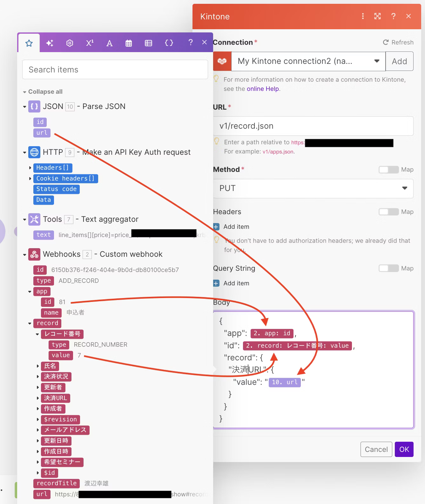Click Add item under Headers

[236, 227]
